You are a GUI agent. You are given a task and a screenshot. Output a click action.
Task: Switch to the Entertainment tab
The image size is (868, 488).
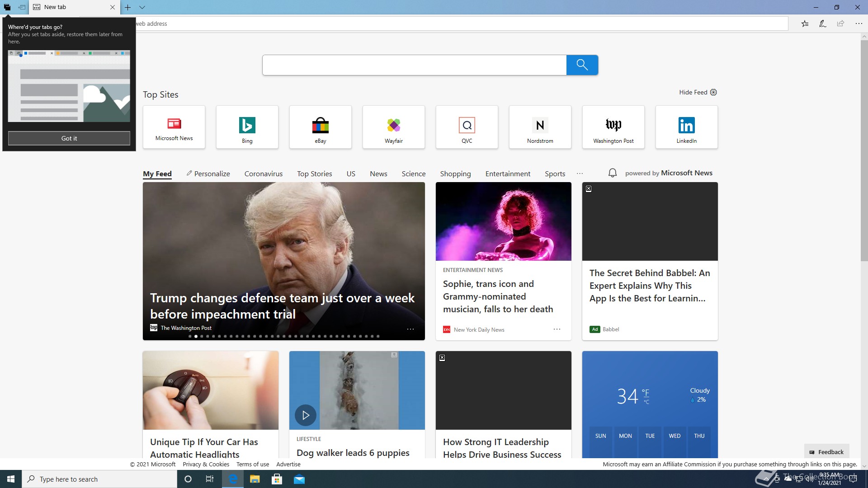(x=508, y=174)
